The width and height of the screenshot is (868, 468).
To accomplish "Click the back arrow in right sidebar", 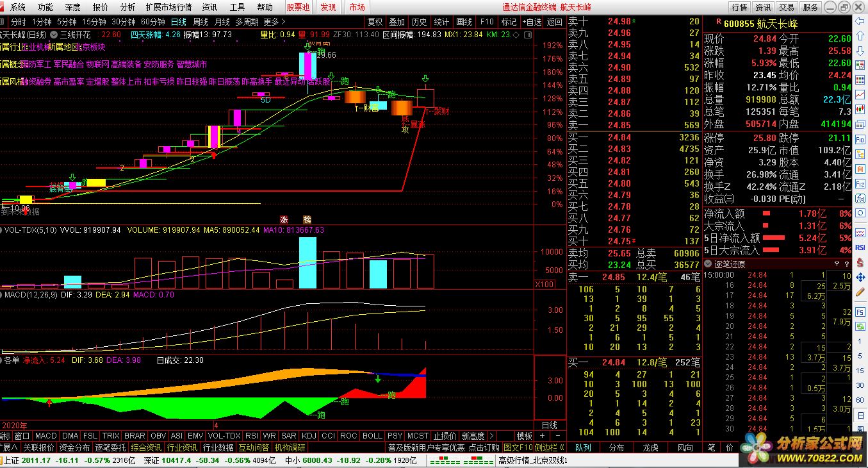I will tap(860, 21).
